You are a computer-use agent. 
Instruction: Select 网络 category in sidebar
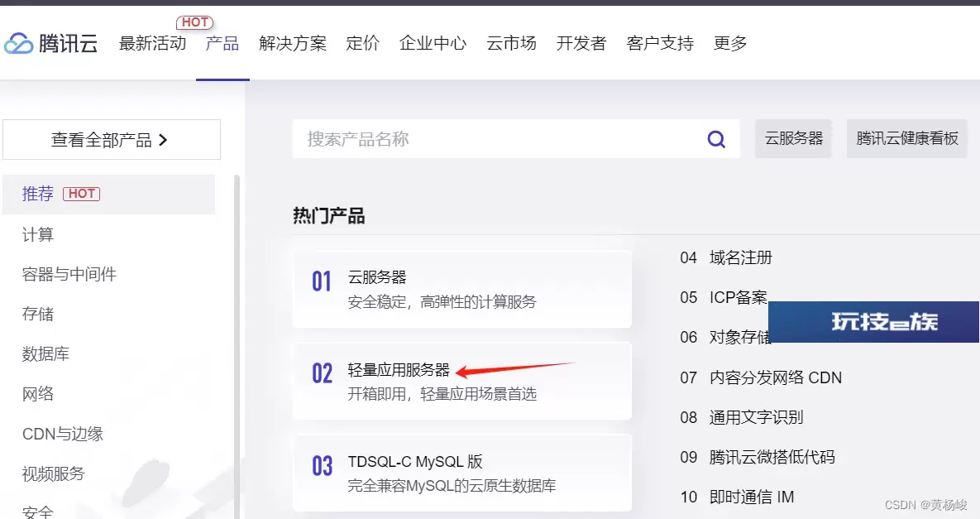38,394
